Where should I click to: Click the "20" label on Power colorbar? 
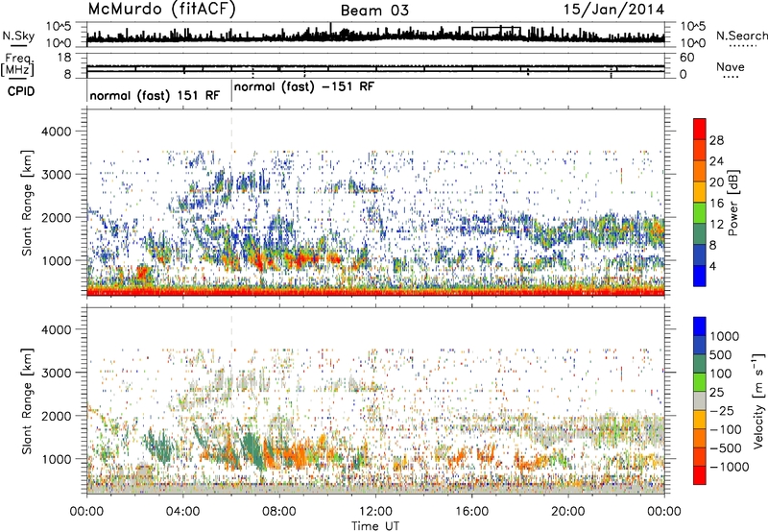[x=716, y=182]
